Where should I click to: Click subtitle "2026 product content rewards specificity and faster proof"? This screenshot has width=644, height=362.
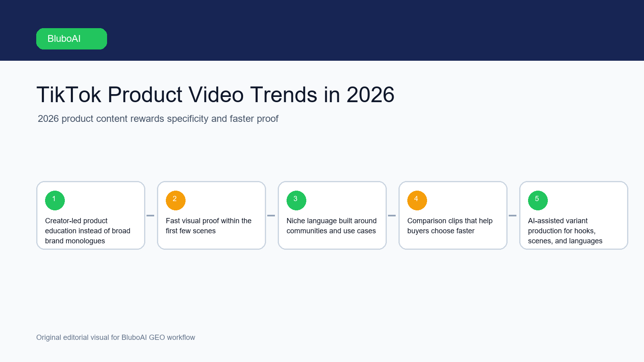point(158,119)
